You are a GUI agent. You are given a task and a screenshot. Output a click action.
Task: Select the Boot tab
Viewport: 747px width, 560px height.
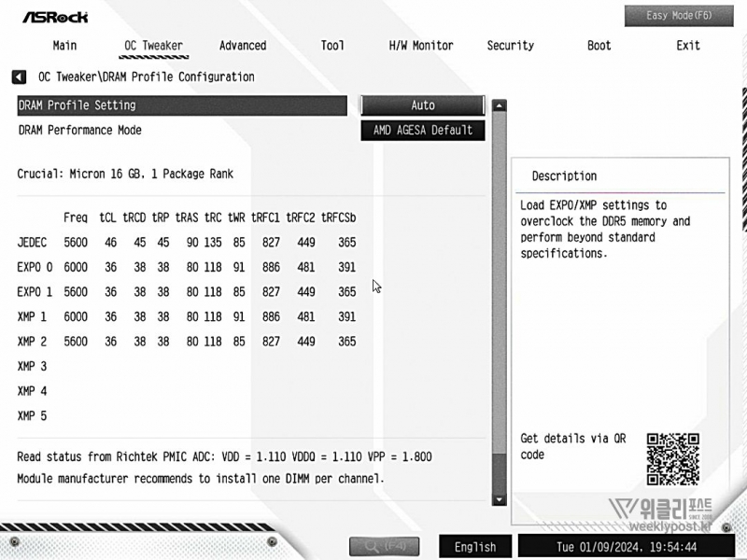599,46
